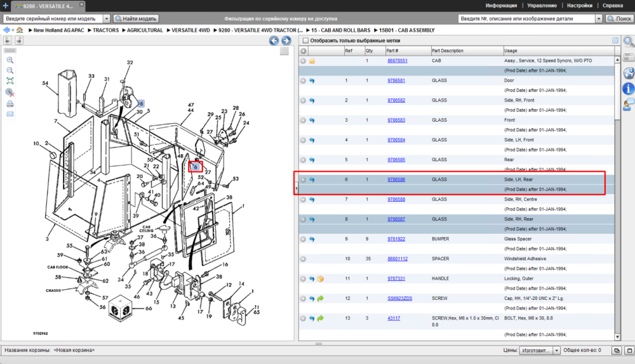Viewport: 635px width, 364px height.
Task: Toggle the add circle for row 9706588
Action: (303, 200)
